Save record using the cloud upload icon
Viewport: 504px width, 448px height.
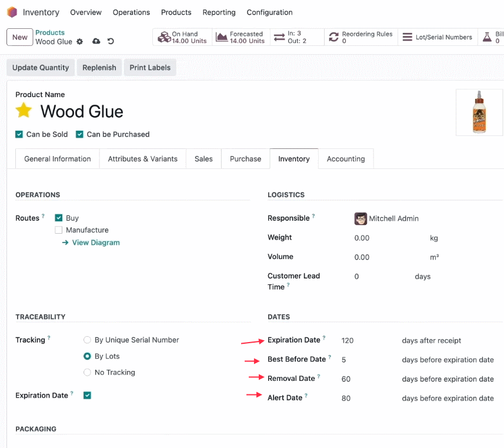[x=96, y=41]
